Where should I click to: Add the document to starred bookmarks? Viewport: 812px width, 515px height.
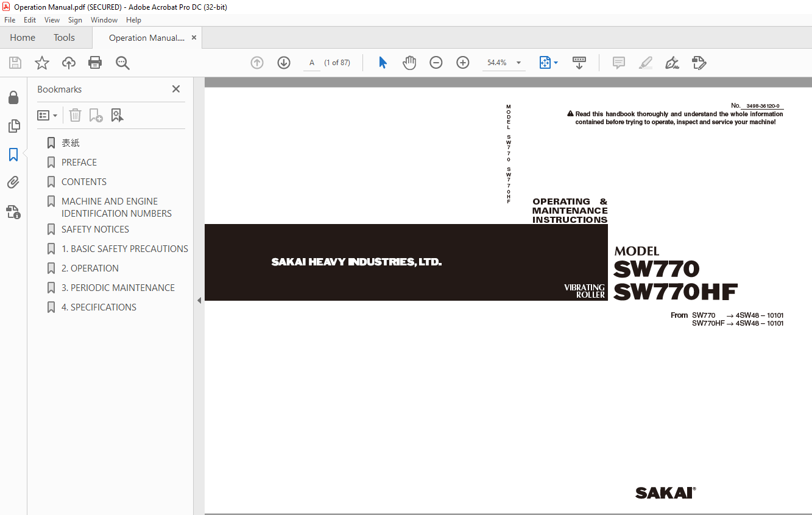(x=42, y=63)
